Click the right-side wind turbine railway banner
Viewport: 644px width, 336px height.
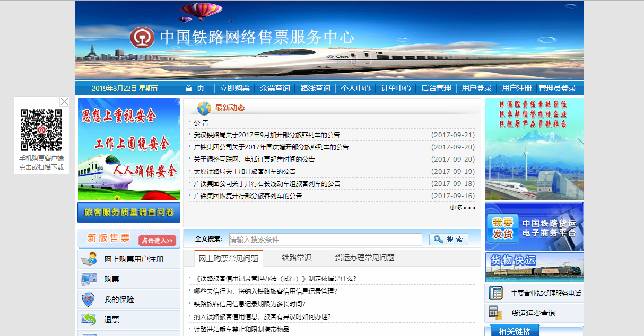coord(534,149)
